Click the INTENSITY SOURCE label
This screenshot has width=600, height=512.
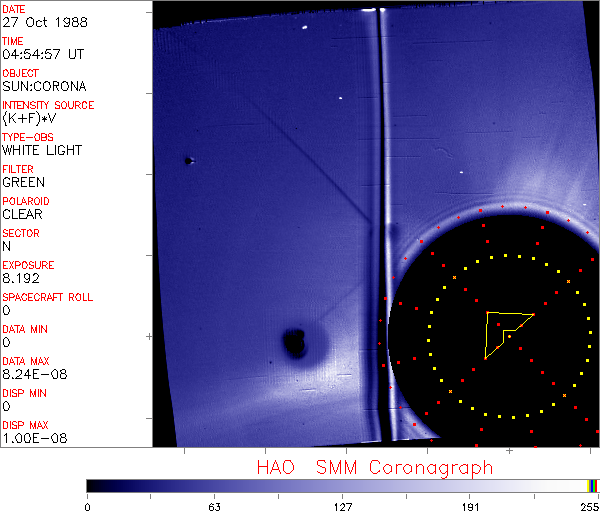[x=48, y=105]
